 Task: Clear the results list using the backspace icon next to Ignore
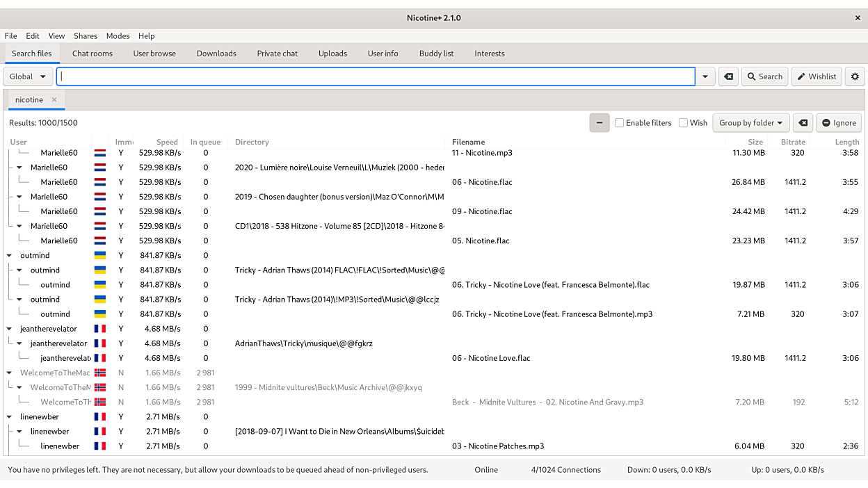click(803, 123)
